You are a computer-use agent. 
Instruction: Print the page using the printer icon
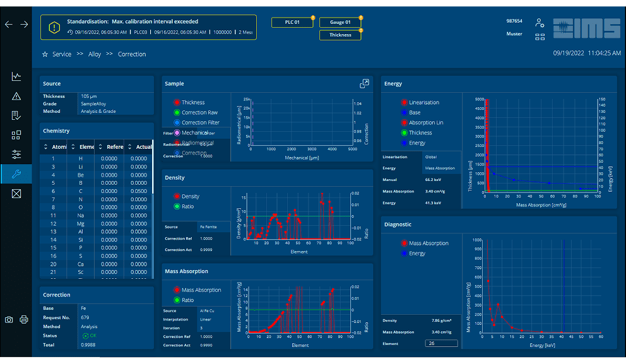pos(24,320)
